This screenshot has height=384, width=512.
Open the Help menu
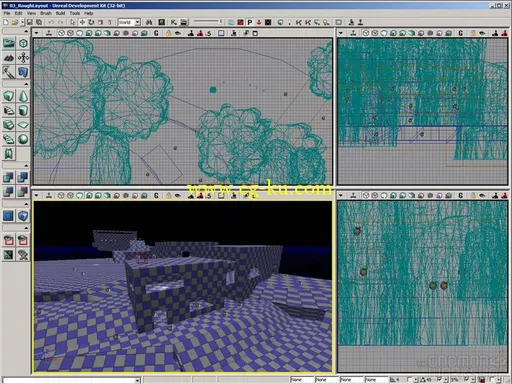pyautogui.click(x=88, y=13)
